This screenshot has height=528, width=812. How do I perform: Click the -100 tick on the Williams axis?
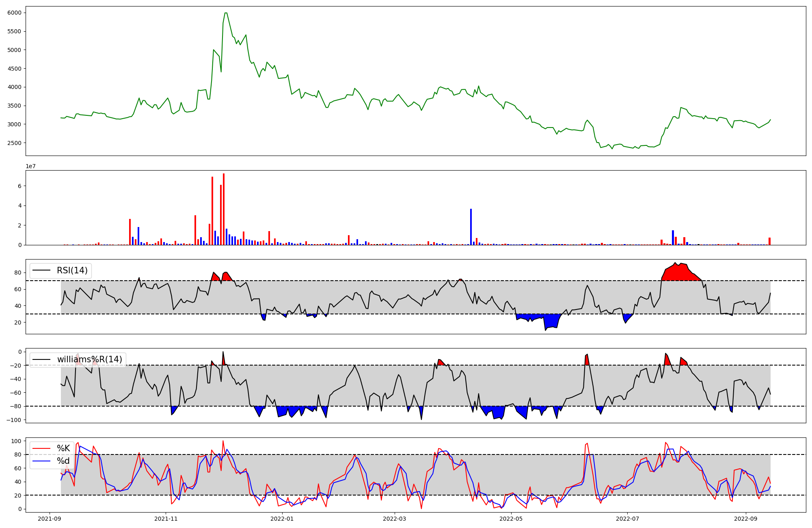(x=14, y=420)
